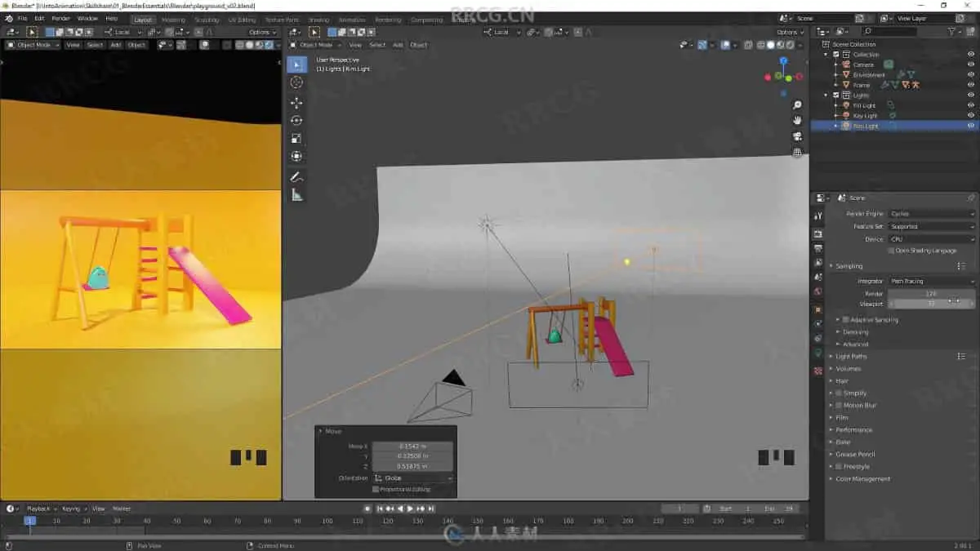Select the Scale tool in viewport toolbar

(296, 139)
